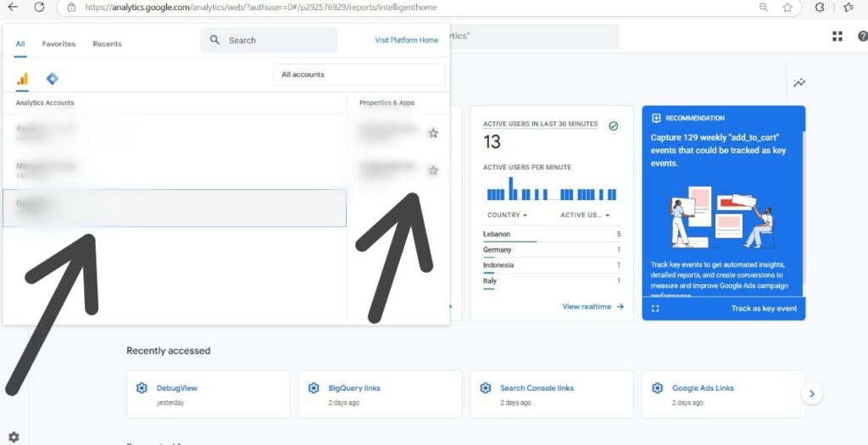View site information lock icon

[x=71, y=7]
